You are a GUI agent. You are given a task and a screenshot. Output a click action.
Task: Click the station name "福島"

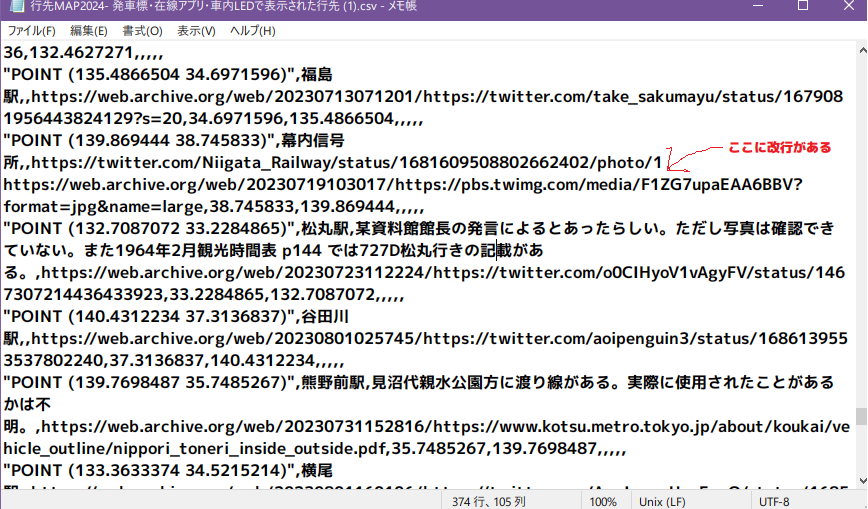[317, 74]
